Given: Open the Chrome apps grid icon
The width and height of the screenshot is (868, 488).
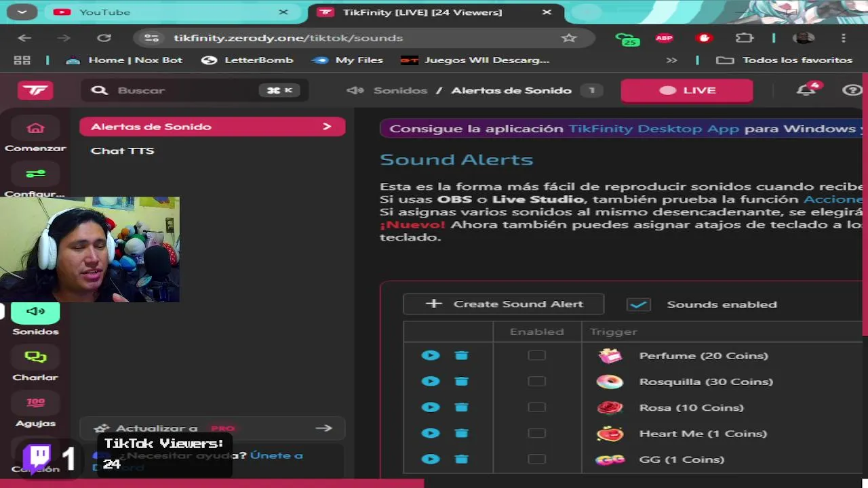Looking at the screenshot, I should (22, 60).
